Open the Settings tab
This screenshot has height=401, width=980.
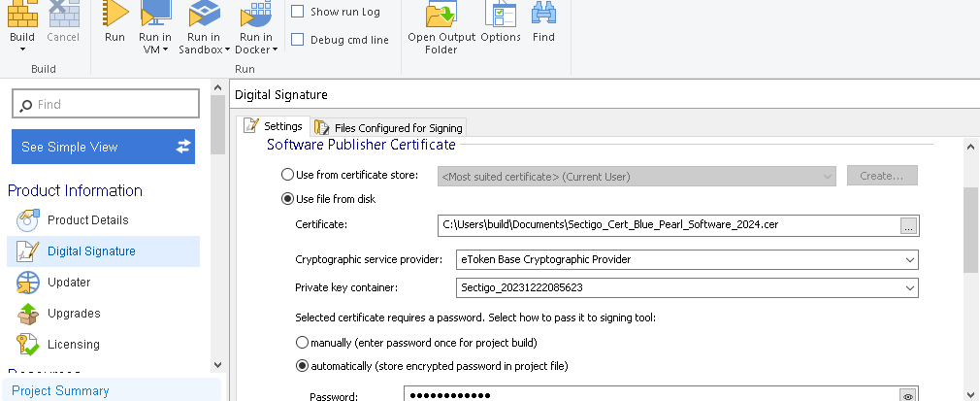275,126
